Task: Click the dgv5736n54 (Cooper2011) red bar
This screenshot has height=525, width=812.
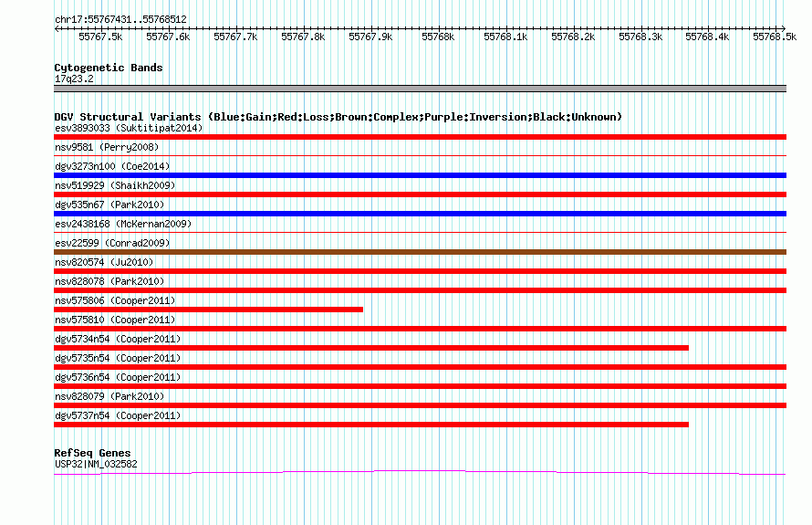Action: [420, 386]
